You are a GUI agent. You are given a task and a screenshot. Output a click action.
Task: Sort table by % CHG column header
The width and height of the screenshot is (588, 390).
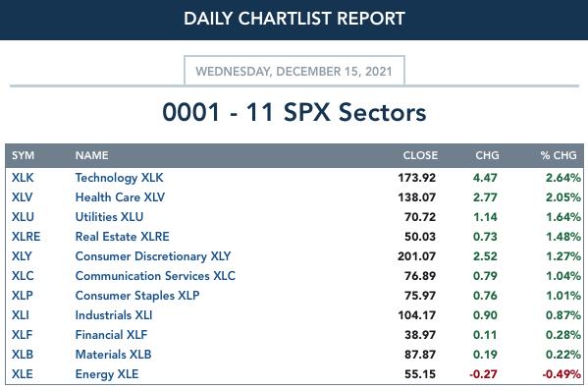pos(559,155)
